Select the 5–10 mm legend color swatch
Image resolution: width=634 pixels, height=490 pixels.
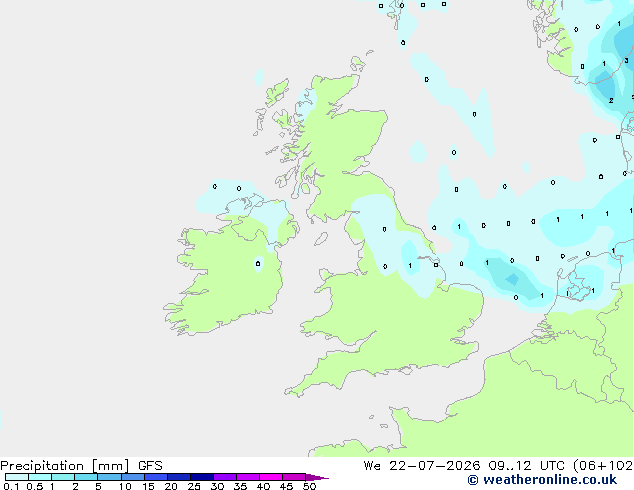pyautogui.click(x=109, y=477)
